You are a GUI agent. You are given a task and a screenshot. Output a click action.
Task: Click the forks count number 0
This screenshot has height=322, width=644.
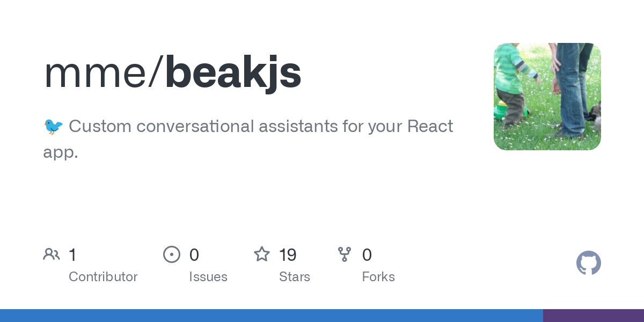pos(367,255)
